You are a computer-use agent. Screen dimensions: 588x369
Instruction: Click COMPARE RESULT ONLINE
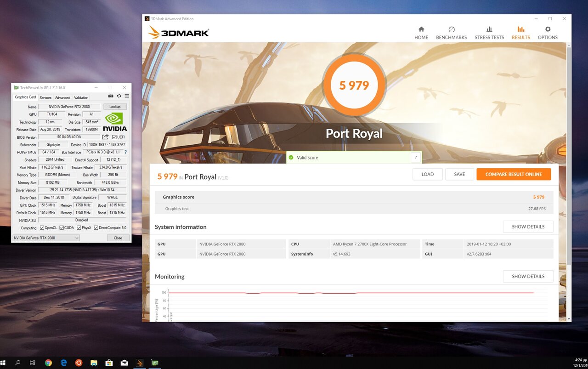click(x=514, y=174)
